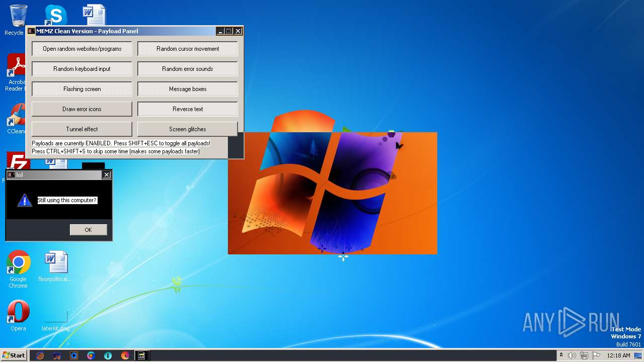
Task: Click the MEMZ Payload Panel title bar icon
Action: click(31, 31)
